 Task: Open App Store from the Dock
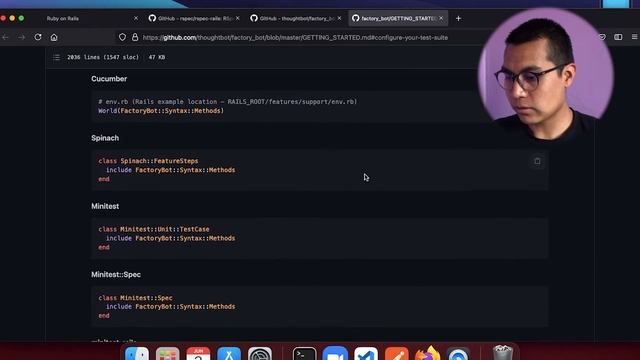(x=229, y=354)
